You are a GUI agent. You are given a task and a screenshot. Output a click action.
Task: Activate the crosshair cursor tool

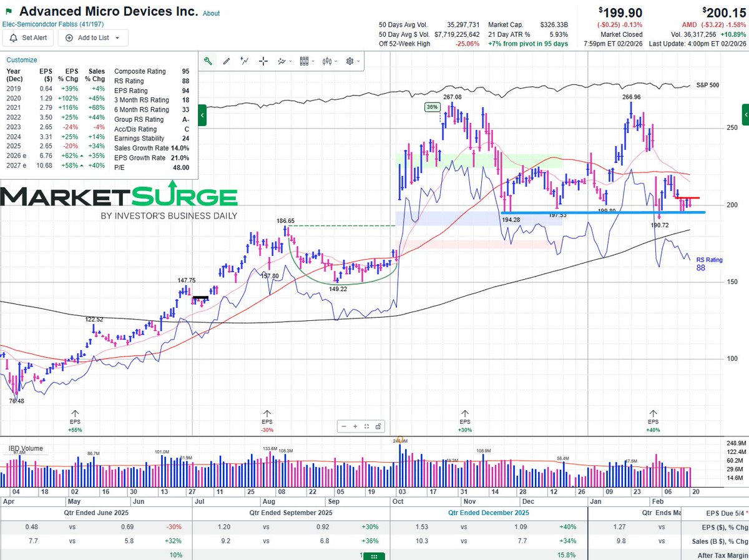coord(263,61)
